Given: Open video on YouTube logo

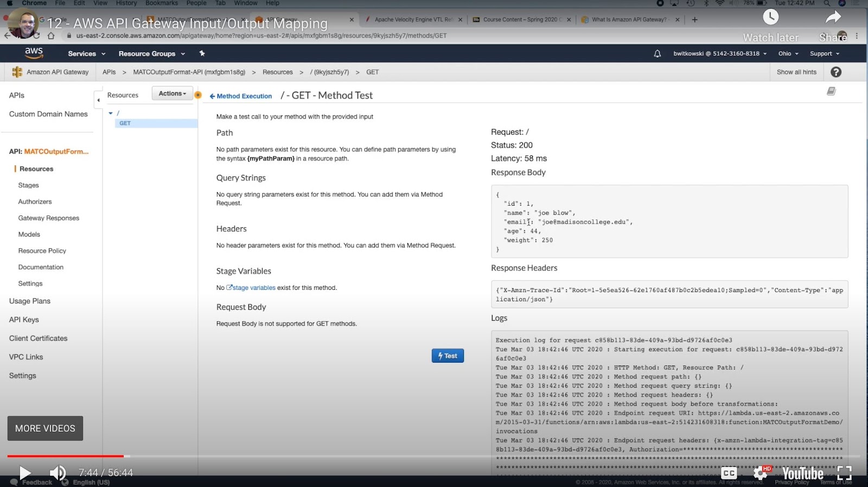Looking at the screenshot, I should 803,473.
